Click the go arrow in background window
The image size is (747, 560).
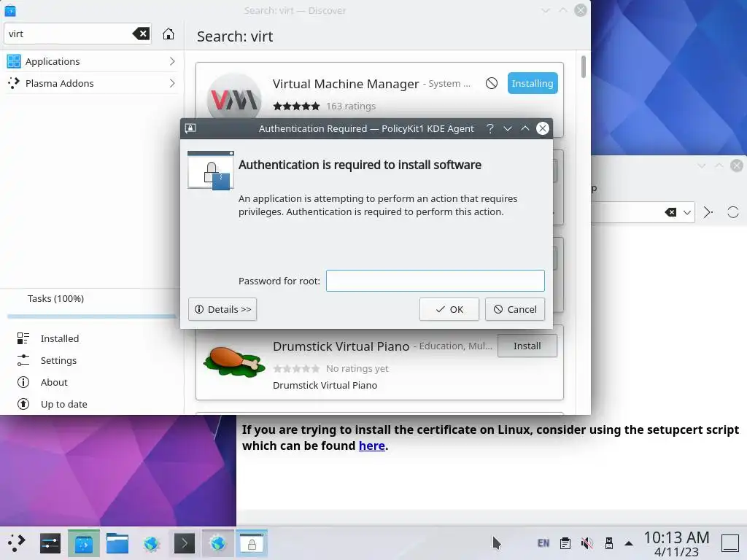point(708,212)
